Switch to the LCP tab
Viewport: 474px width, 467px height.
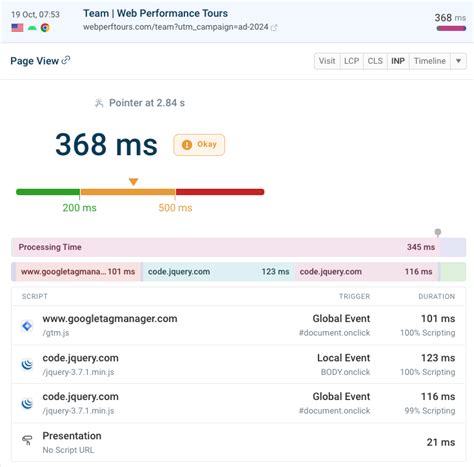(352, 61)
